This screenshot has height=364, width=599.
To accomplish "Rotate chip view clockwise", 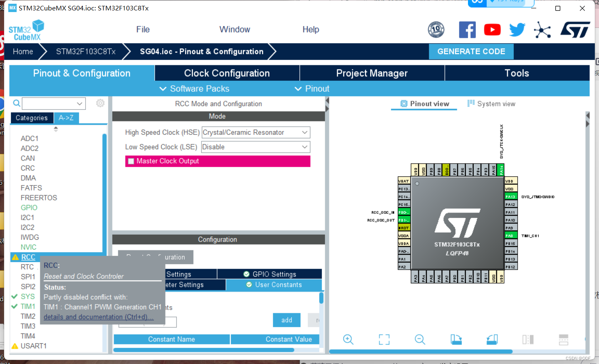I will coord(456,339).
